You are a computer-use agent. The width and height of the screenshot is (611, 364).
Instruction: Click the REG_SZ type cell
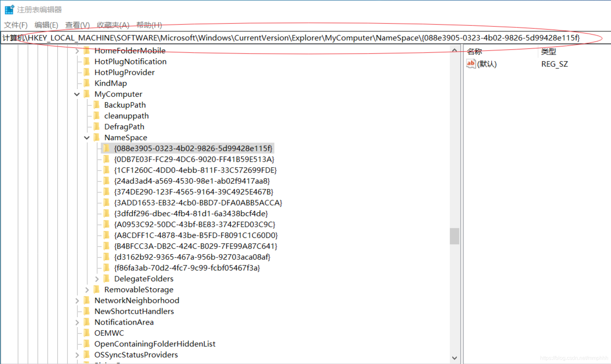[x=555, y=64]
